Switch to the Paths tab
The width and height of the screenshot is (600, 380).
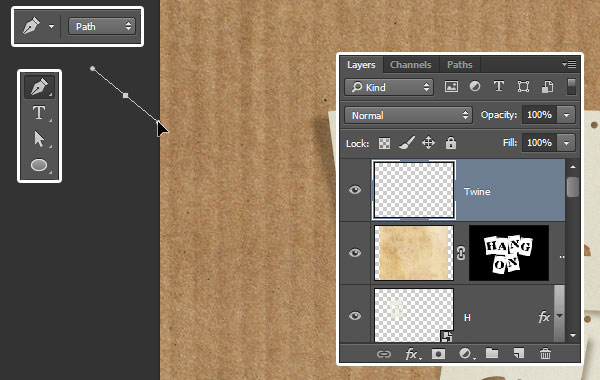(460, 65)
